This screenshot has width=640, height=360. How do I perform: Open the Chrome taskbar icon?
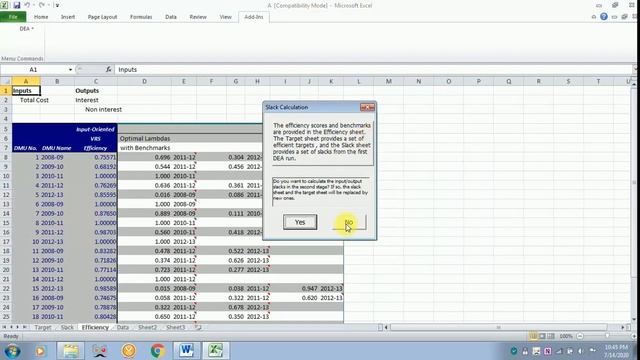(x=158, y=351)
